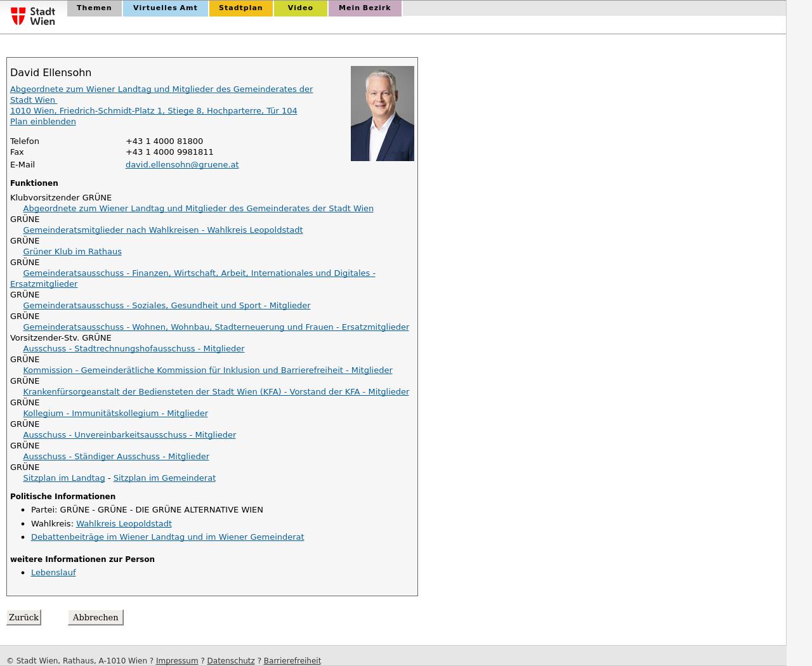Image resolution: width=812 pixels, height=666 pixels.
Task: Open the Stadtplan tab
Action: 240,8
